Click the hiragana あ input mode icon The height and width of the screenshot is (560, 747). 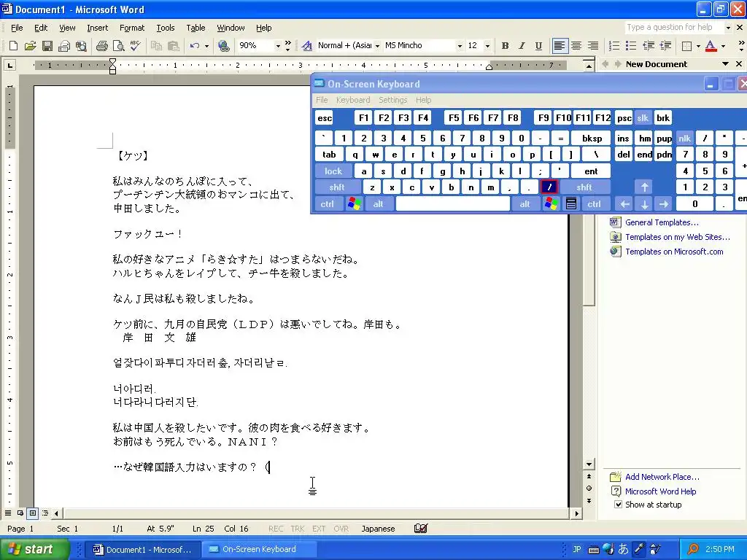[x=623, y=549]
